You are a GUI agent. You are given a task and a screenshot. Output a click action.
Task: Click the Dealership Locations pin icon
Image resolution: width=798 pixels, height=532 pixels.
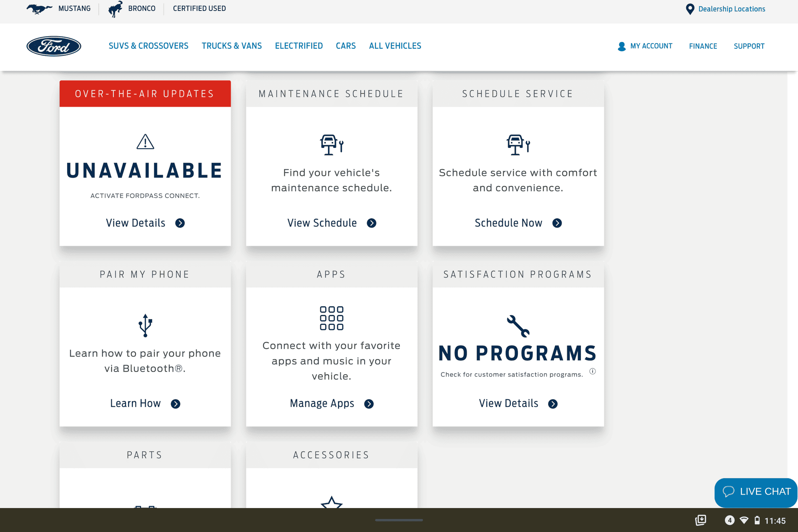(690, 9)
